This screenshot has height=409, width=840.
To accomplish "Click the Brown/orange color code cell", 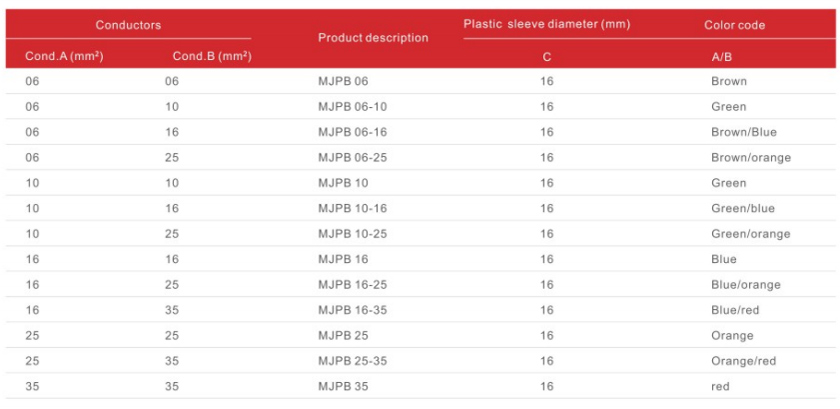I will tap(751, 158).
